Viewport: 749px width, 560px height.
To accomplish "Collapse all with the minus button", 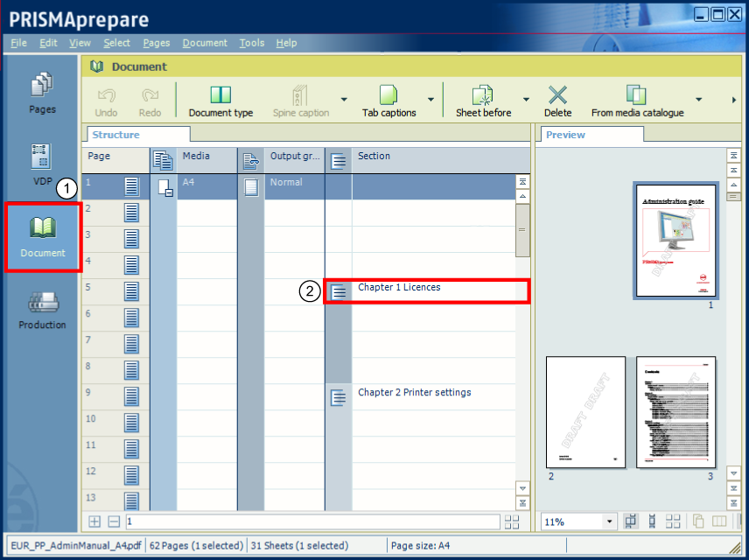I will tap(114, 521).
